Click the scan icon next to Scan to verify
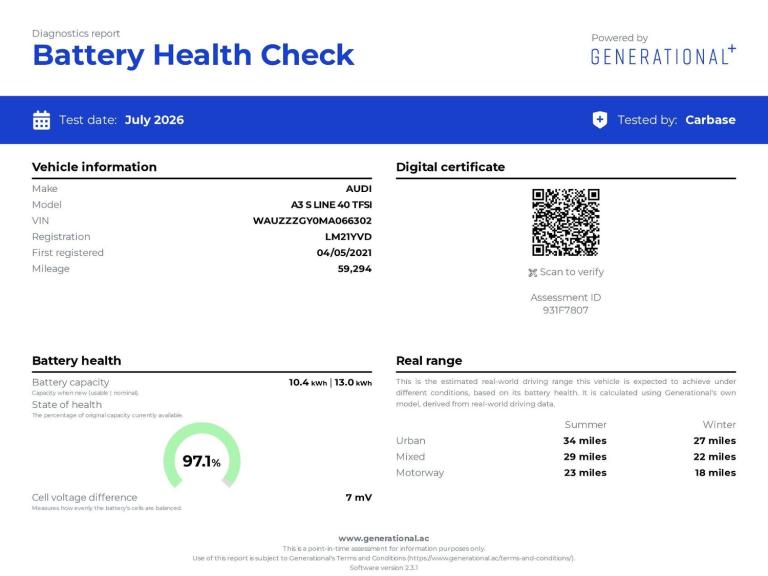Image resolution: width=768 pixels, height=576 pixels. [x=532, y=273]
